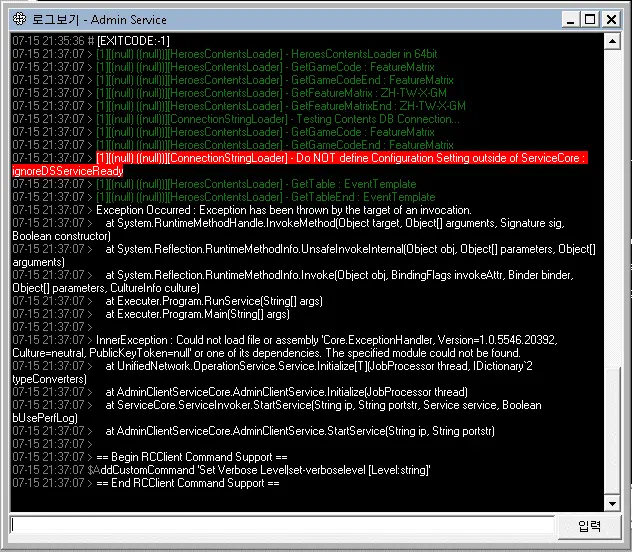Click the 'RuntimeMethodInfo.UnsafeInvokeInternal' stack line

click(304, 249)
